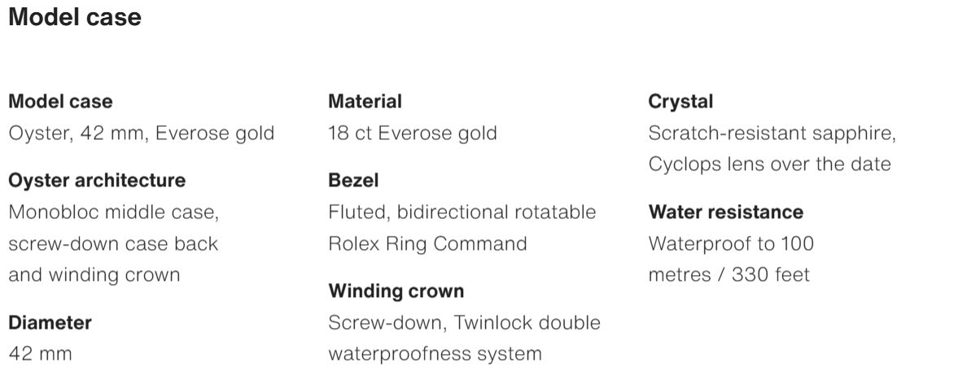Click "Screw-down, Twinlock double" text

point(464,322)
